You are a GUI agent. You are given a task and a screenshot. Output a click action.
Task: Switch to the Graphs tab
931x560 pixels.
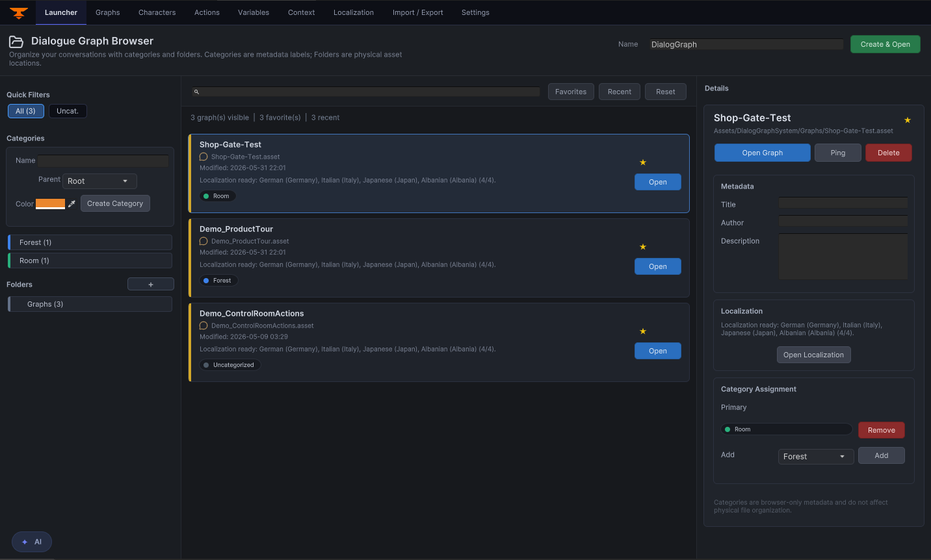pos(108,12)
